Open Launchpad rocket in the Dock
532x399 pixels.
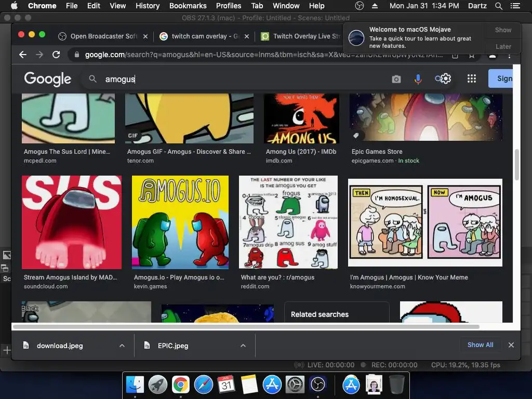tap(158, 385)
